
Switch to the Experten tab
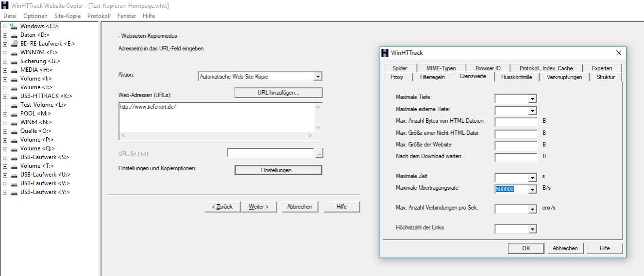coord(602,68)
